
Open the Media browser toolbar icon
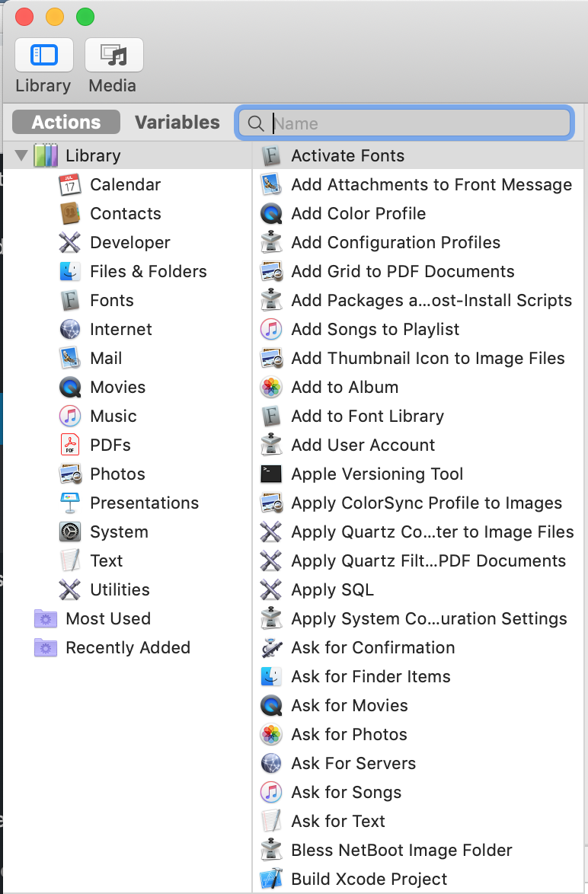(x=113, y=56)
